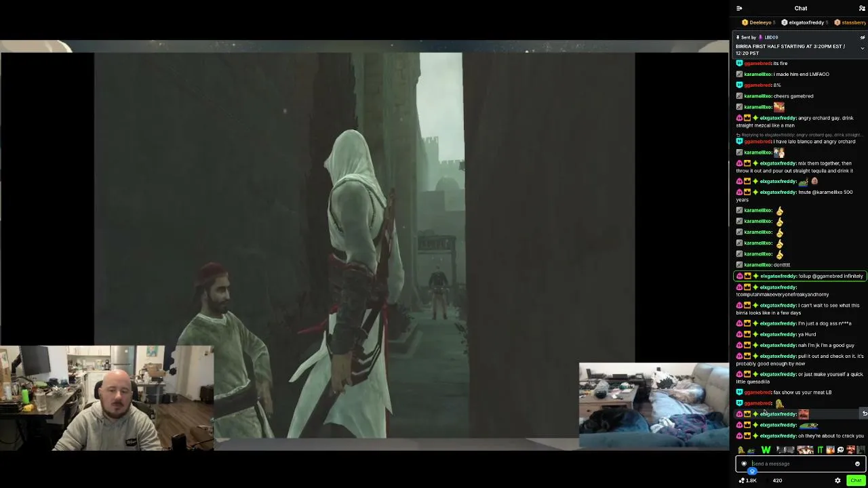Screen dimensions: 868x488
Task: Insert the green W emote from the quick bar
Action: coord(766,449)
